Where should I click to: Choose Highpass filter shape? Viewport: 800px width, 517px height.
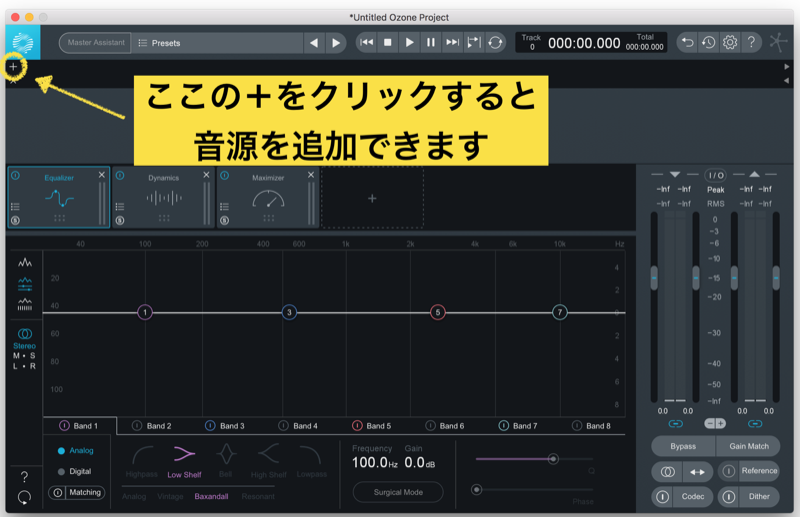(142, 462)
